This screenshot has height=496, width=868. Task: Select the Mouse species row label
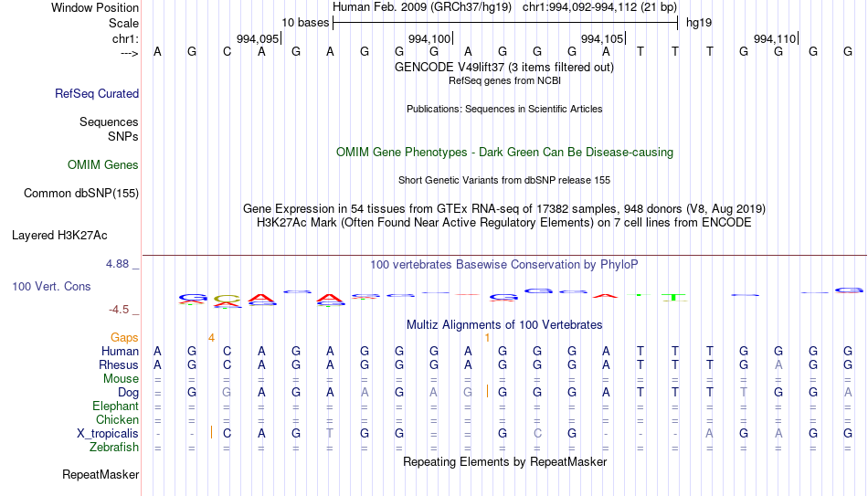pos(121,379)
